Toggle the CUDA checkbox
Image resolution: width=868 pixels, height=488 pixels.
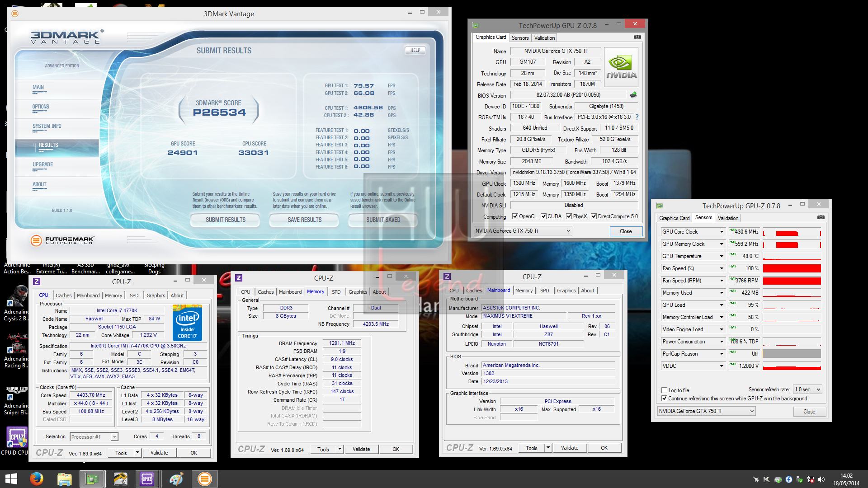pos(543,216)
